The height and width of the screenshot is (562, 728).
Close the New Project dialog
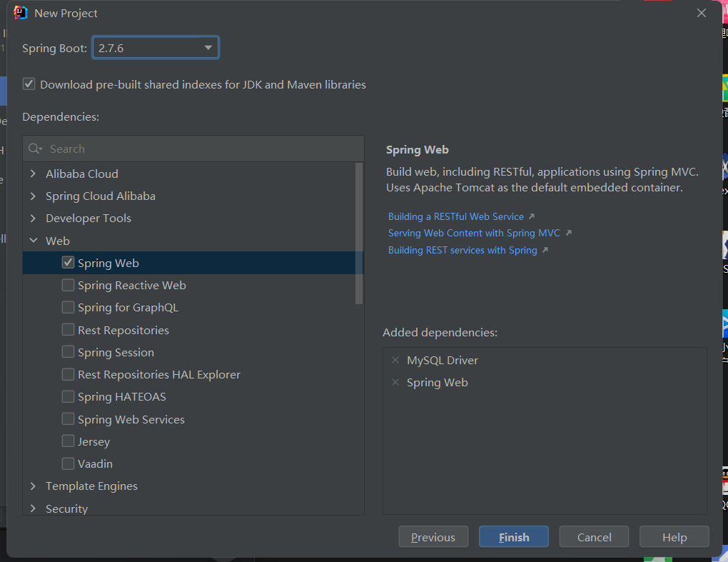[x=701, y=13]
